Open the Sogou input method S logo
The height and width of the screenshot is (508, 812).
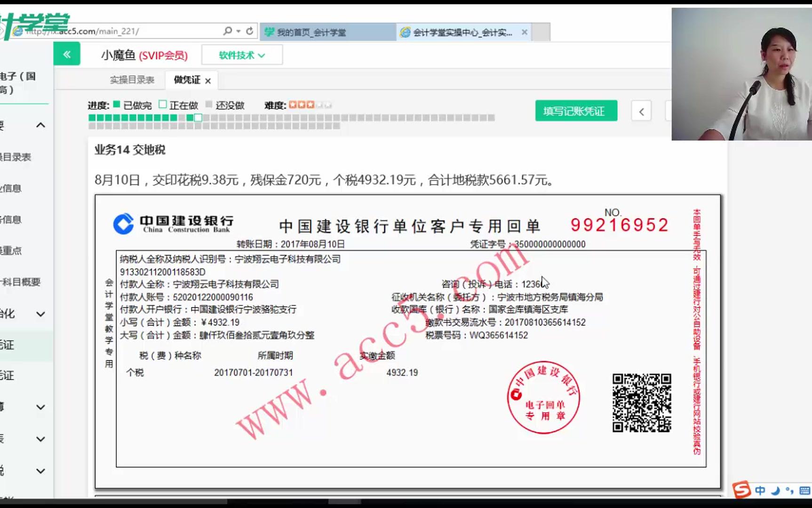click(742, 491)
